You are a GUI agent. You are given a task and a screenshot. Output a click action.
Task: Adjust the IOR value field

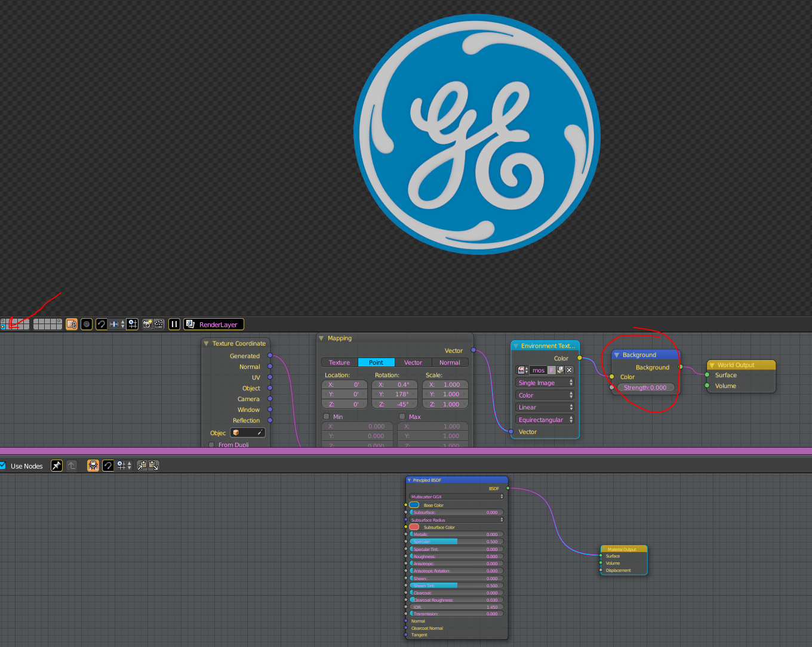456,607
